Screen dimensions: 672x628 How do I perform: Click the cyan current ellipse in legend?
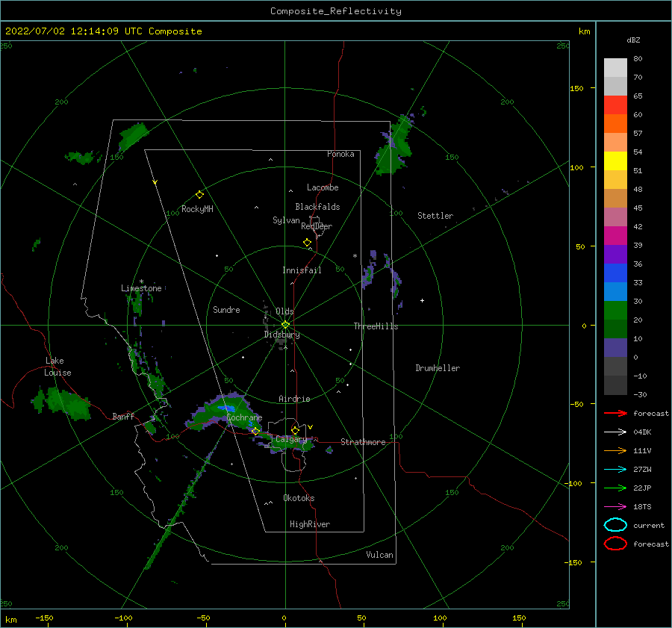615,525
